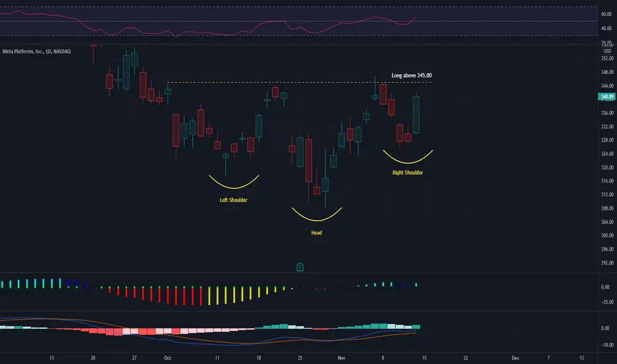Click the latest green candle near 340
Viewport: 617px width, 364px height.
coord(416,114)
